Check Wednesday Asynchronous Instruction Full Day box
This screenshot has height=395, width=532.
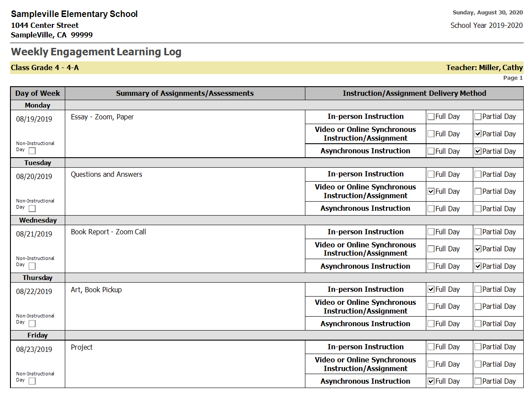click(431, 266)
